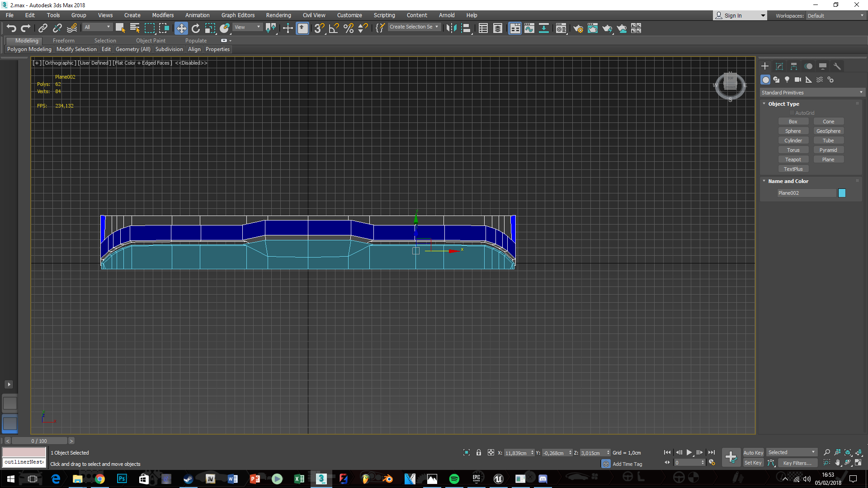Click the Undo arrow icon

(11, 28)
